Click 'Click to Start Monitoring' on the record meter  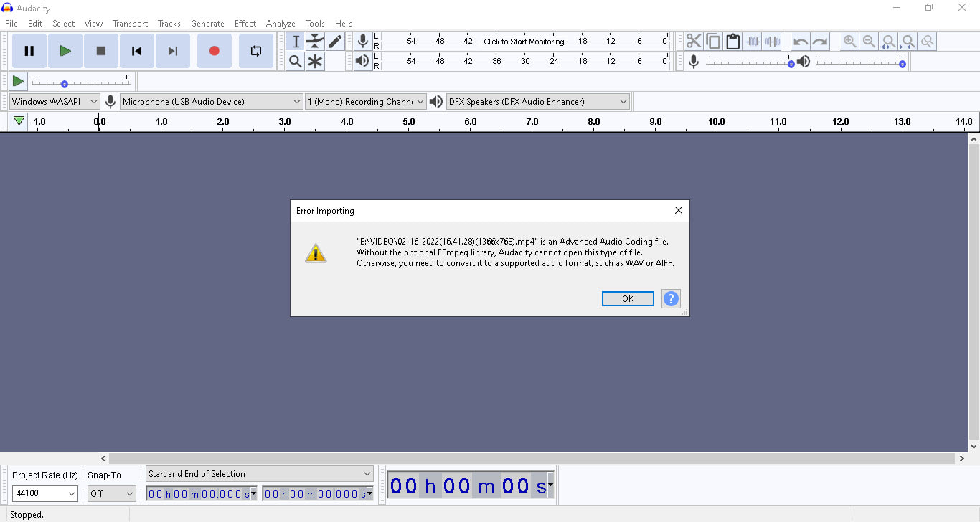click(524, 42)
